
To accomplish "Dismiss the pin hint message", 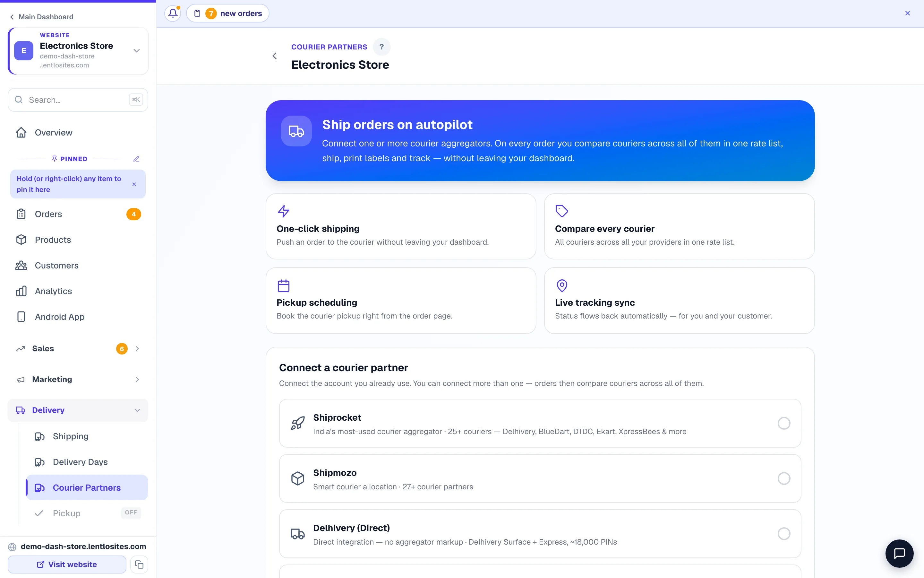I will coord(134,184).
